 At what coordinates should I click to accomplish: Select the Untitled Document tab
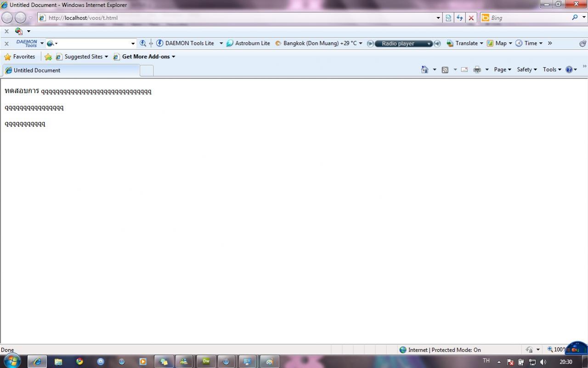tap(71, 70)
